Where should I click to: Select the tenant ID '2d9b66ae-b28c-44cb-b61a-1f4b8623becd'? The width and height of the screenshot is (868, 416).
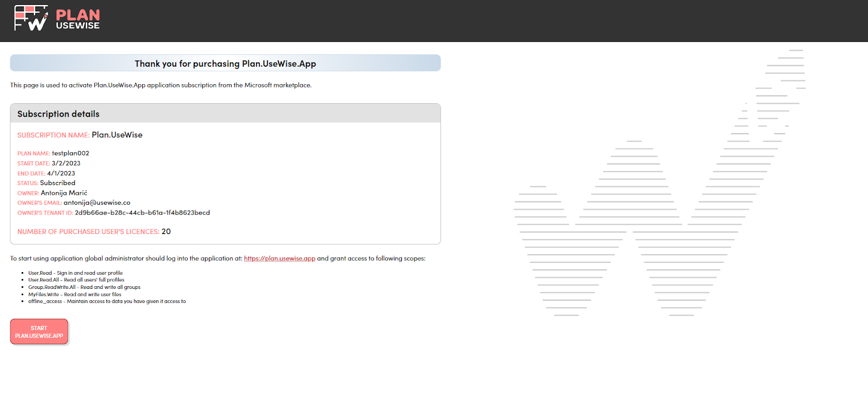(142, 212)
